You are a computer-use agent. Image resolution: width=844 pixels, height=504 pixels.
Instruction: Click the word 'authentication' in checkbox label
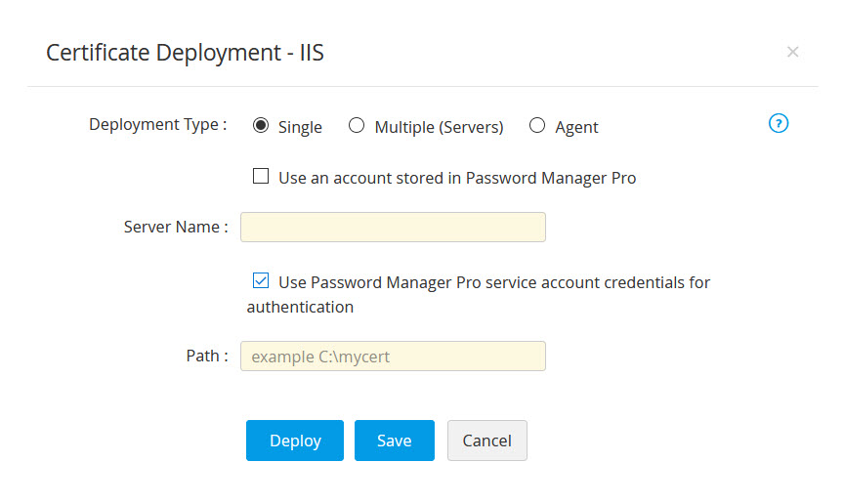coord(300,307)
